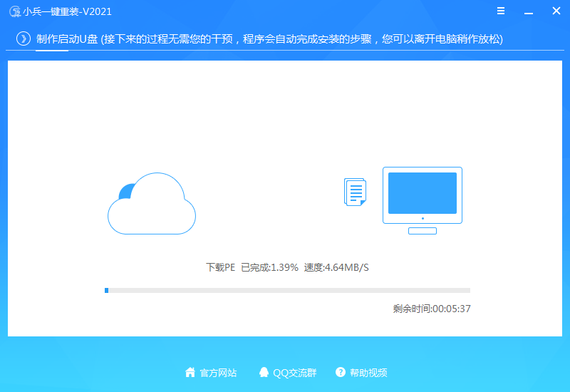Open the 帮助视频 help video link
570x392 pixels.
[368, 373]
